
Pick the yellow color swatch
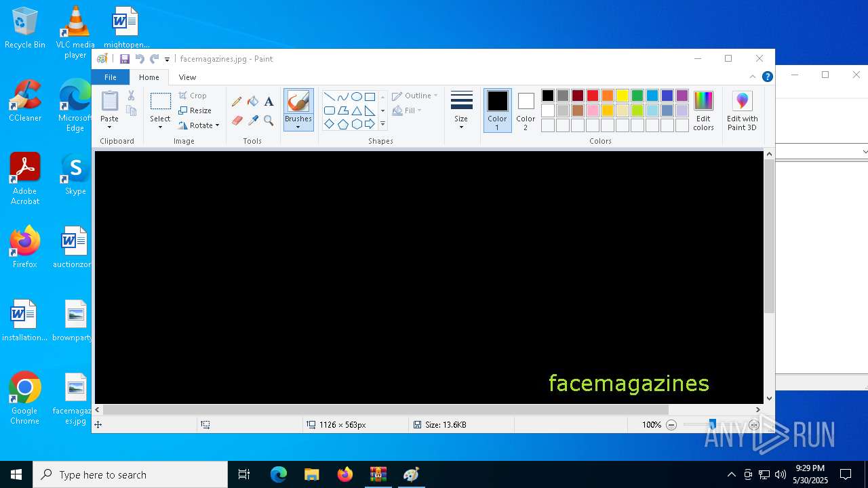click(623, 96)
